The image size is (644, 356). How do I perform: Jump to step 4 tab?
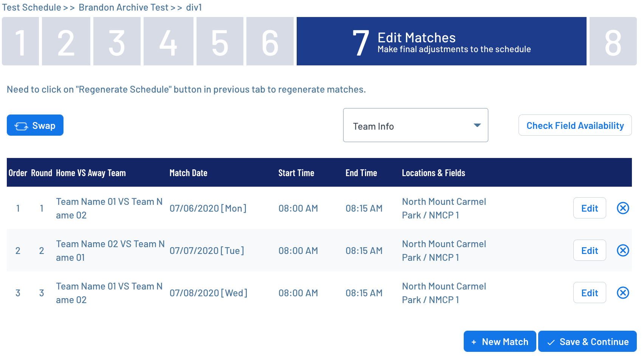pos(168,41)
